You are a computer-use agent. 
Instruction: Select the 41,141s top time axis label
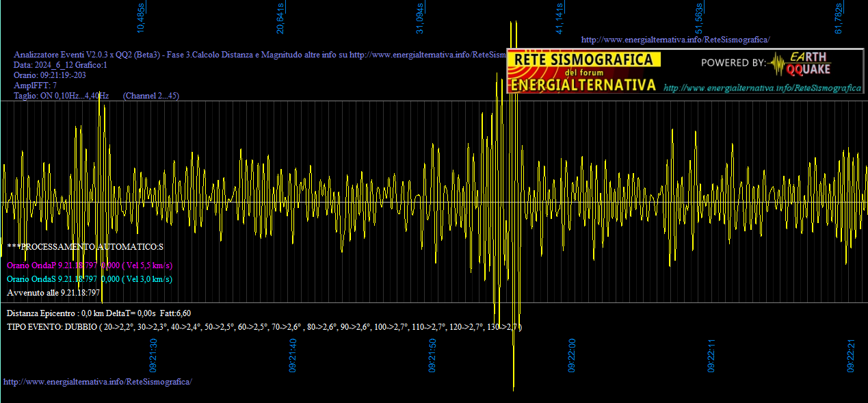click(x=560, y=18)
